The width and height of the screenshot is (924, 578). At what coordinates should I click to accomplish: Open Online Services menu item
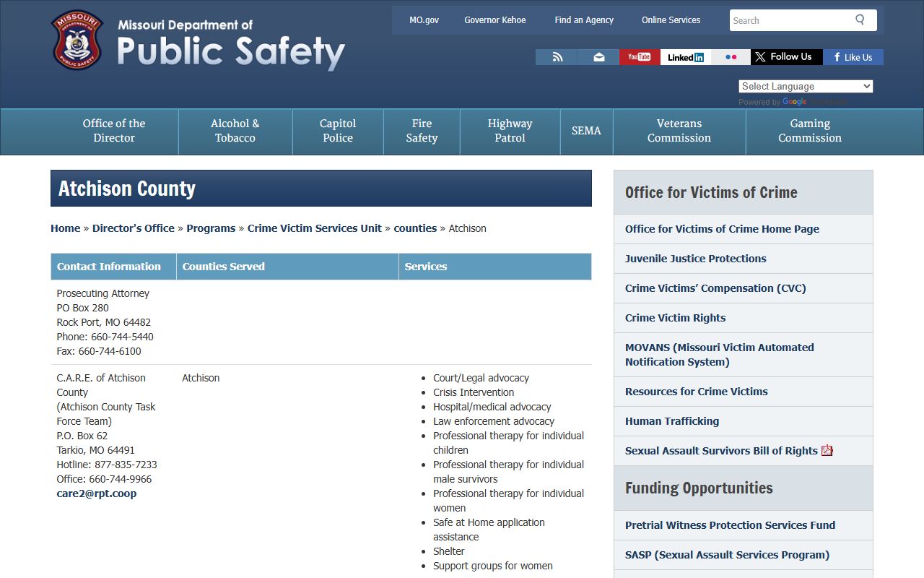pos(671,20)
